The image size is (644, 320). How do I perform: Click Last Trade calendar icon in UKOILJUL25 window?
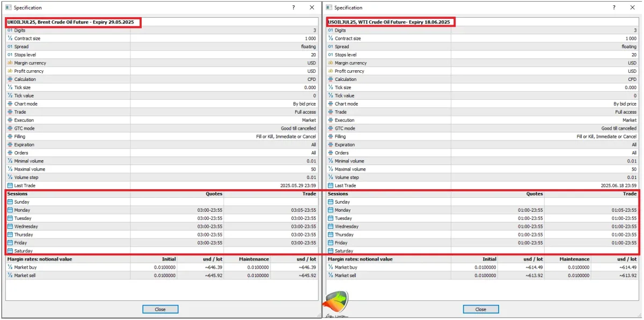click(x=10, y=185)
